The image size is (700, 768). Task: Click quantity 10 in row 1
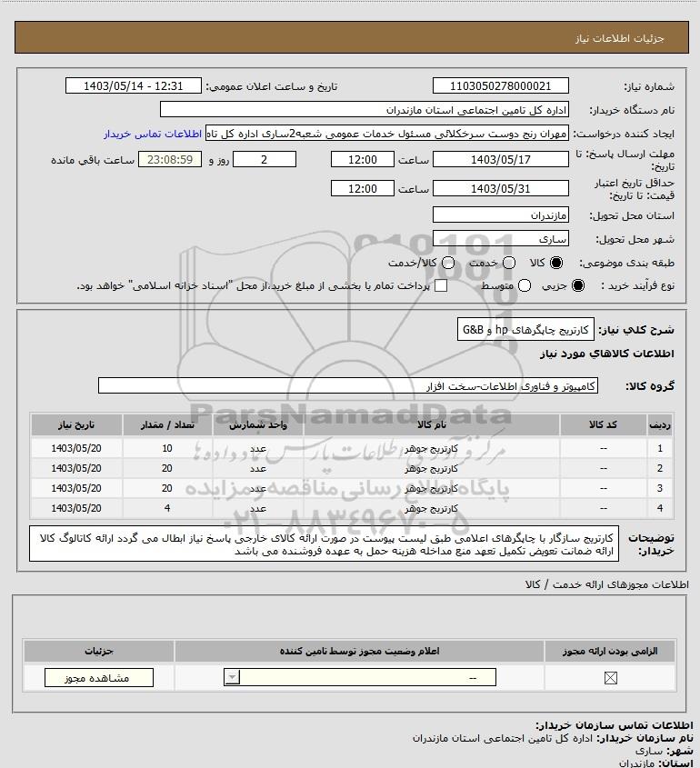click(x=167, y=449)
